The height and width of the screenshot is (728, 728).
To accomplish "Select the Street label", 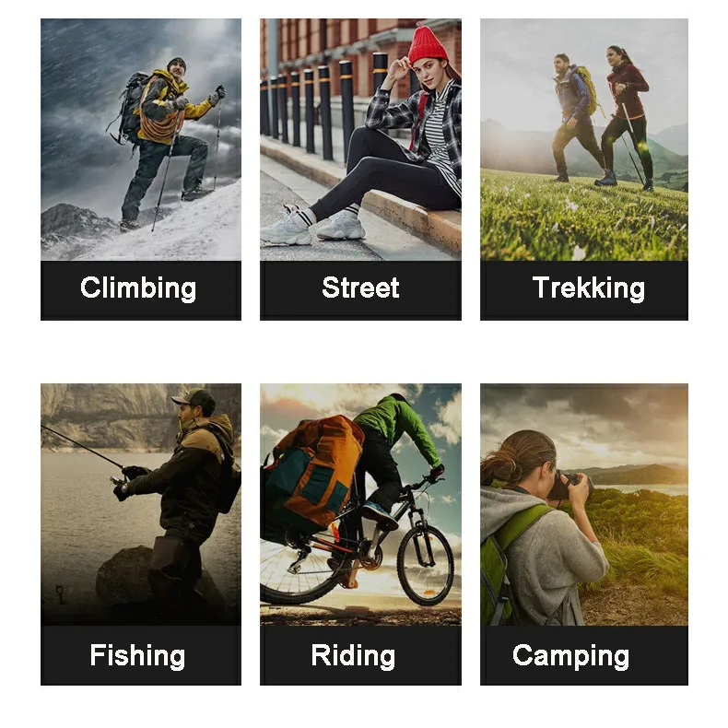I will 360,288.
